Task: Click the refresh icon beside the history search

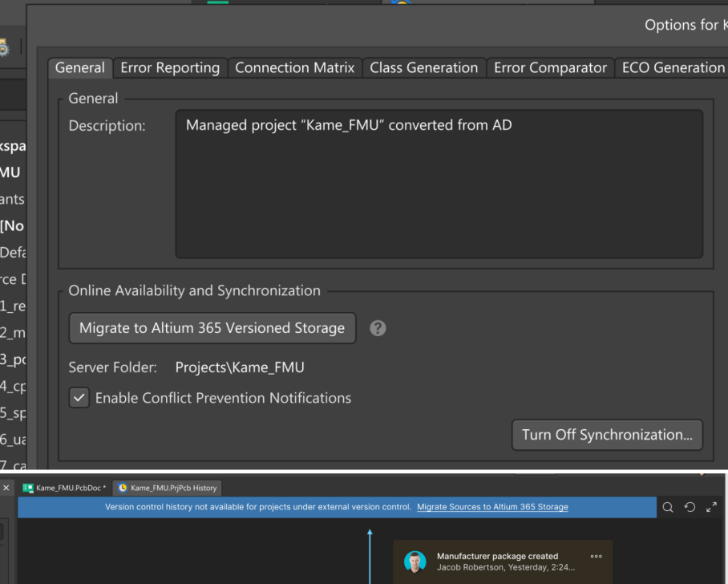Action: pos(688,507)
